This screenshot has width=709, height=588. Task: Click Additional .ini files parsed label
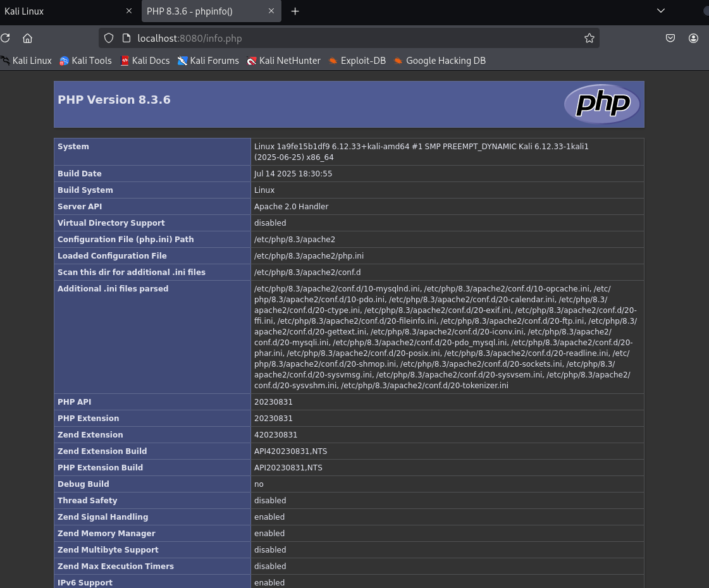click(113, 288)
